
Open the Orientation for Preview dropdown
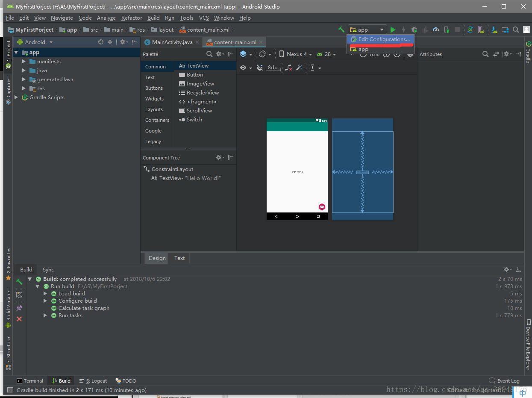click(265, 54)
